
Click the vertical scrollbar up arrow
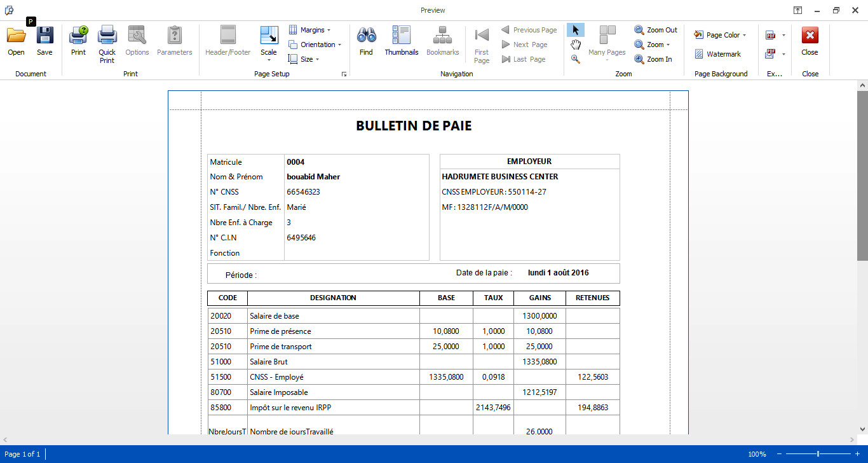click(862, 85)
